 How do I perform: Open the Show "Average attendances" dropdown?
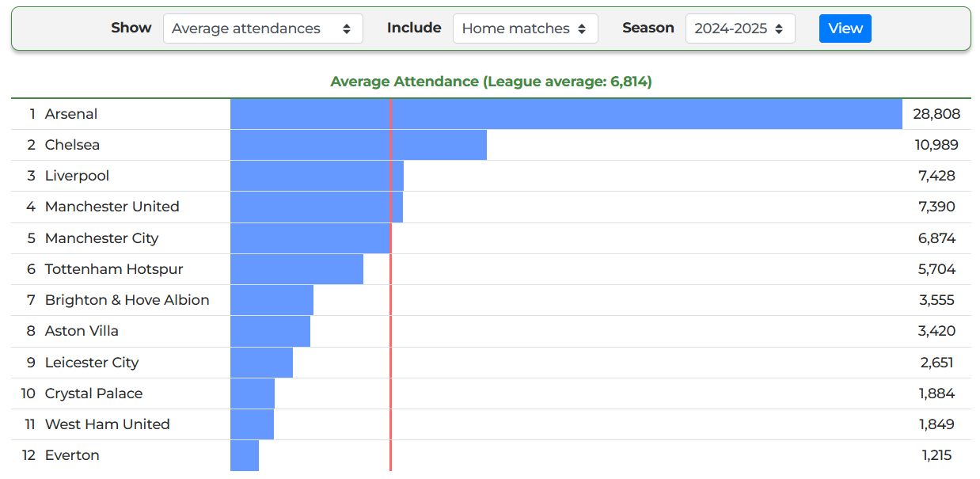tap(262, 29)
